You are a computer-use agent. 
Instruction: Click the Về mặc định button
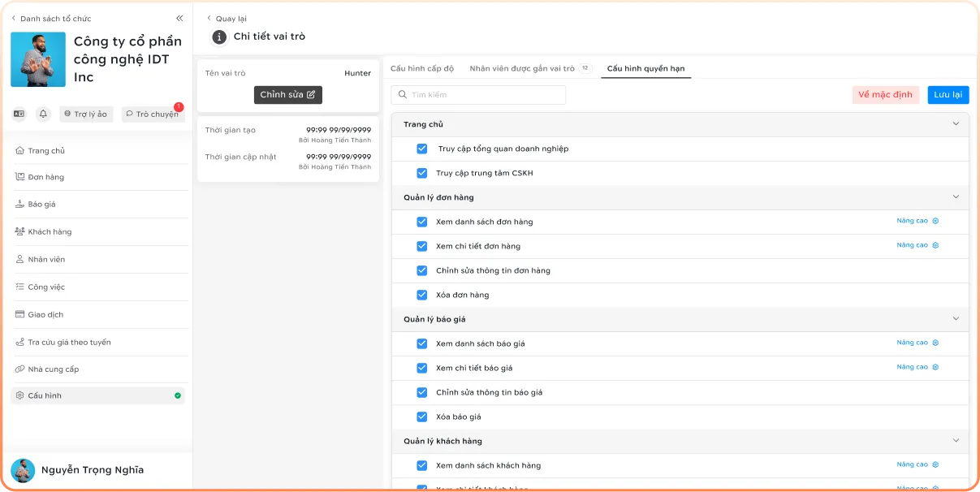[886, 95]
